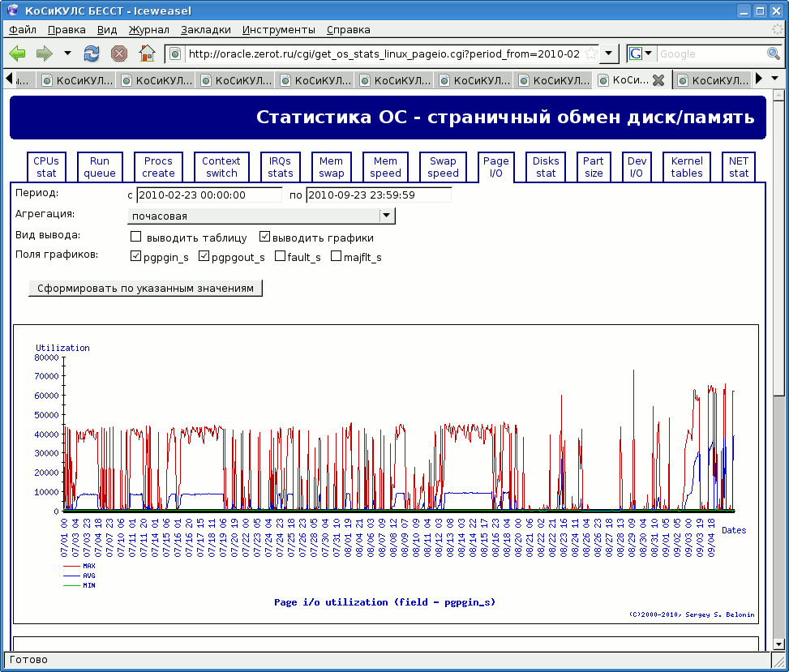Check the majflt_s field checkbox
Screen dimensions: 789x672
[337, 257]
